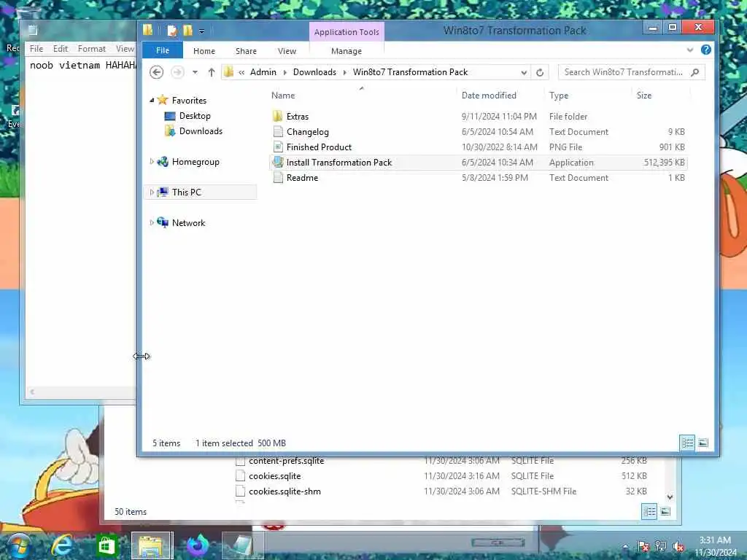Image resolution: width=747 pixels, height=560 pixels.
Task: Expand the Homegroup tree node
Action: tap(152, 161)
